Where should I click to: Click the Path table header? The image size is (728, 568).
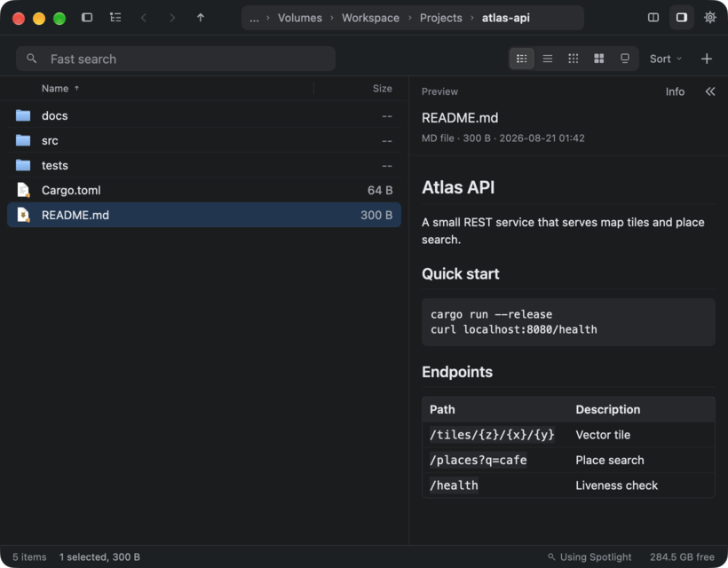coord(442,410)
